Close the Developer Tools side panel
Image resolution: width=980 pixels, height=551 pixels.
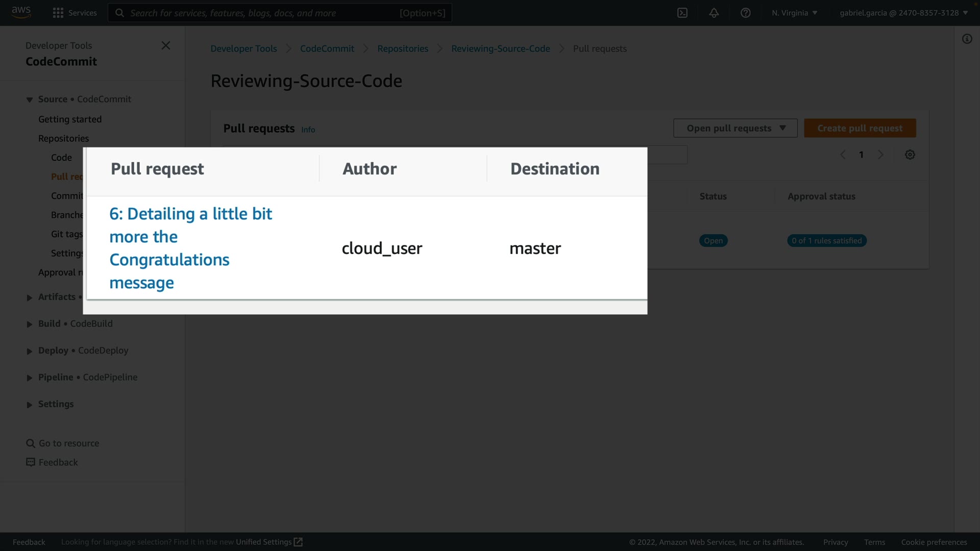(x=166, y=45)
